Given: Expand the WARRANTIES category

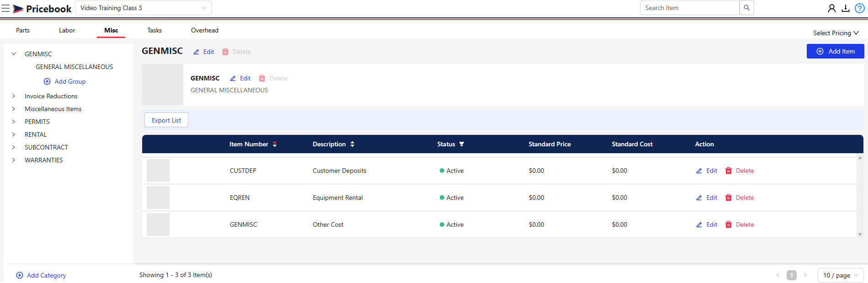Looking at the screenshot, I should pos(14,160).
